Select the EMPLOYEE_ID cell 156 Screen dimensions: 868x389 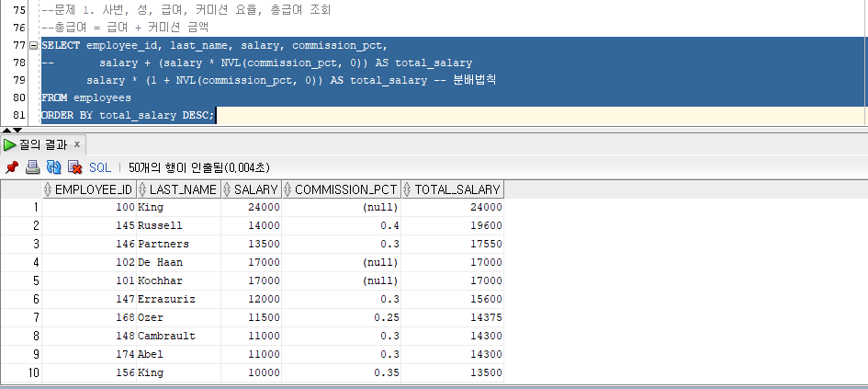(x=89, y=373)
